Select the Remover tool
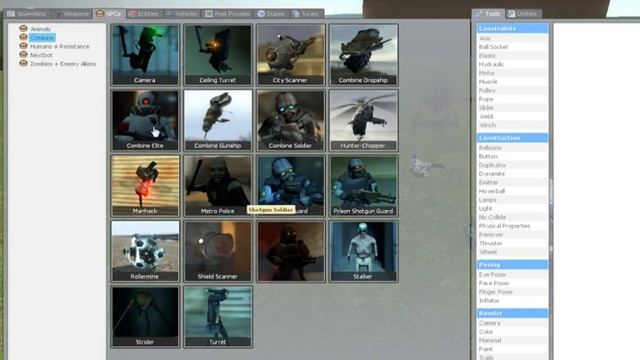This screenshot has height=360, width=640. click(x=512, y=235)
